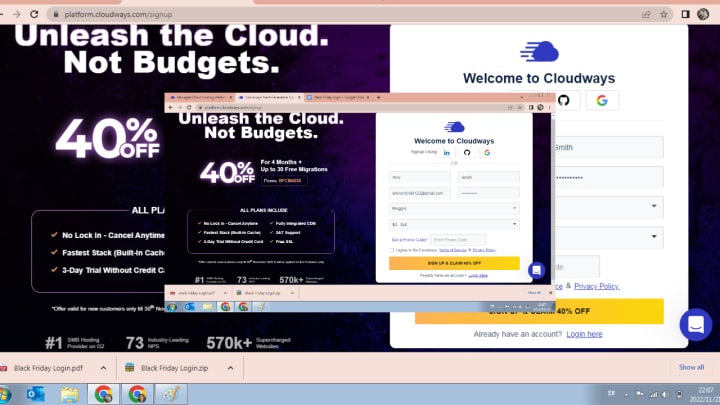The height and width of the screenshot is (405, 720).
Task: Click the reload icon in the main browser toolbar
Action: (x=34, y=14)
